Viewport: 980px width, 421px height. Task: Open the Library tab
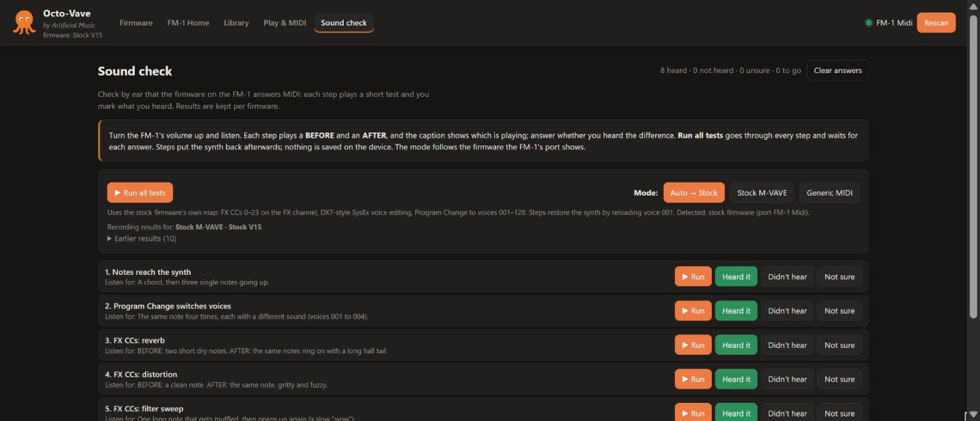(236, 22)
